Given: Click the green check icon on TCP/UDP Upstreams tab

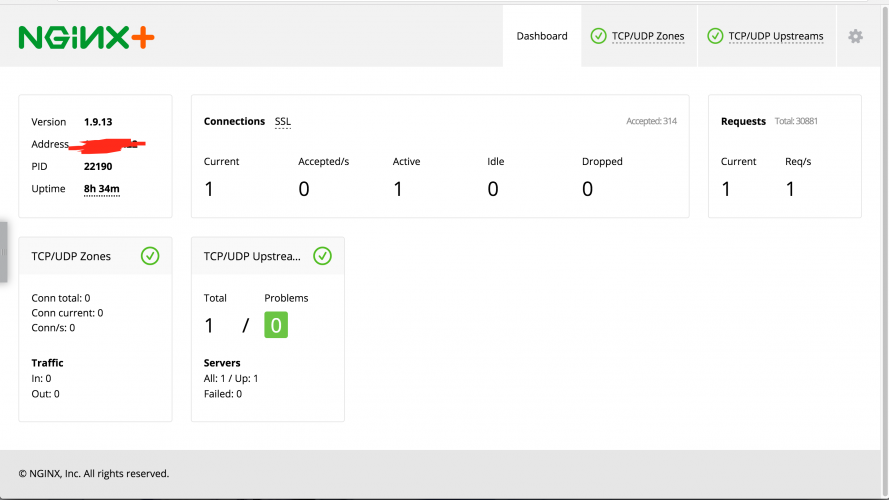Looking at the screenshot, I should tap(715, 36).
